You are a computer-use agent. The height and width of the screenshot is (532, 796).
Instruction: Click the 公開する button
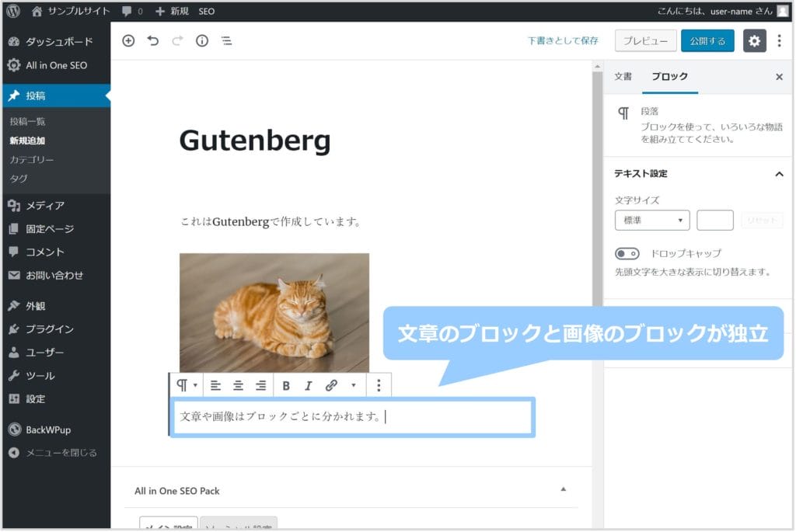pos(707,41)
